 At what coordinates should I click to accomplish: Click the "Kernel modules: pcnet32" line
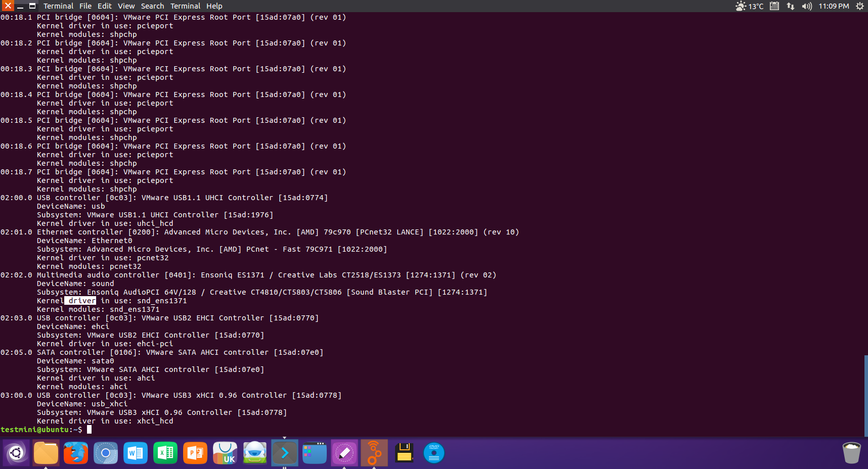[89, 266]
